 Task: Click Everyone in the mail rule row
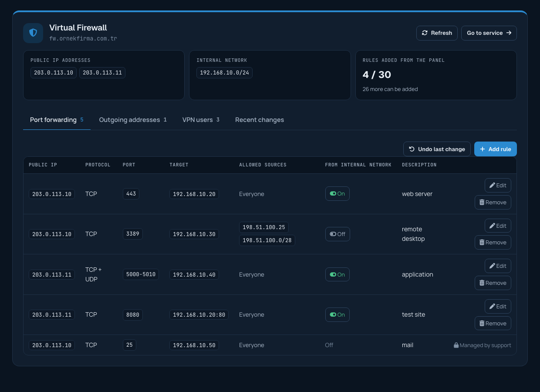(252, 345)
